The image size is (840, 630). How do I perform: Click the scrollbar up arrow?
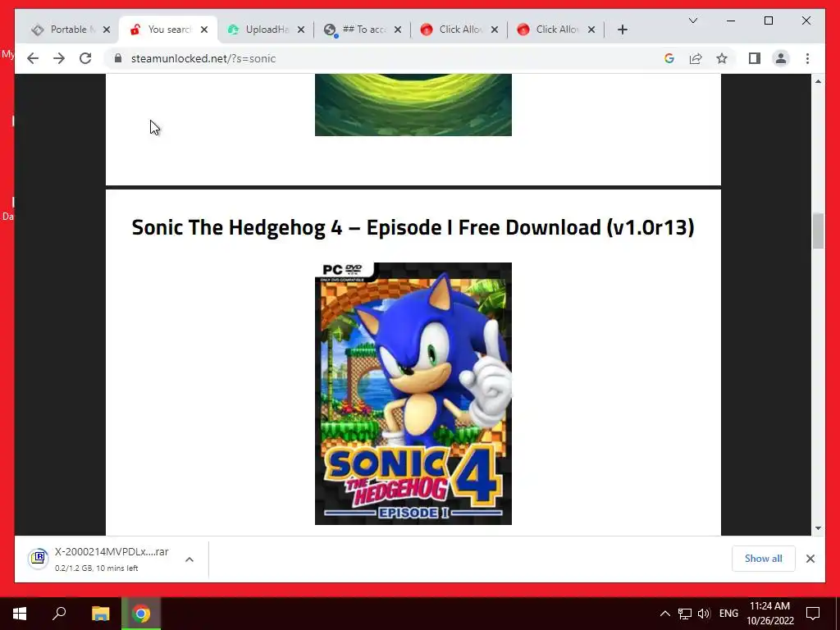tap(818, 81)
